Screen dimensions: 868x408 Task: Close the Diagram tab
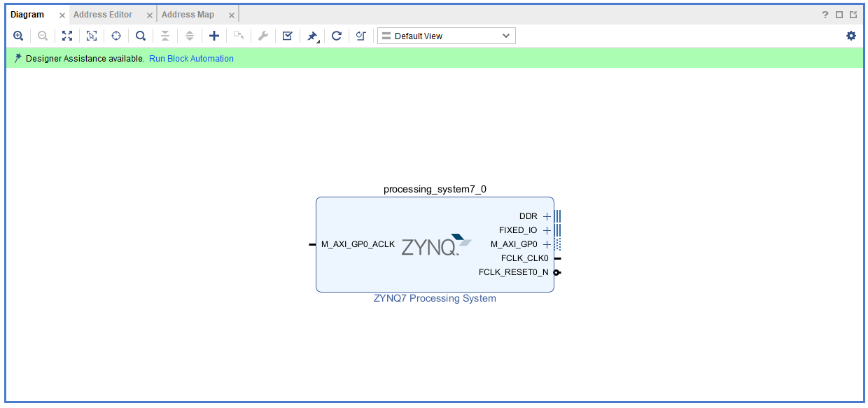click(62, 15)
